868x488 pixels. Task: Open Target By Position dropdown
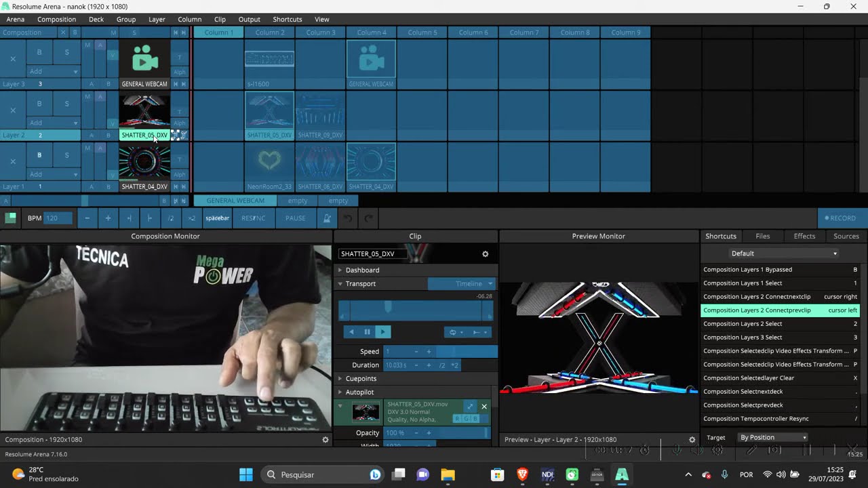pos(773,438)
